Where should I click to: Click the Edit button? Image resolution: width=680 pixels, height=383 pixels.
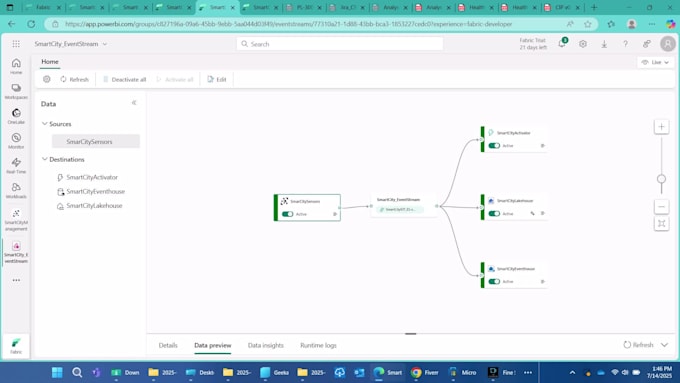click(x=216, y=79)
